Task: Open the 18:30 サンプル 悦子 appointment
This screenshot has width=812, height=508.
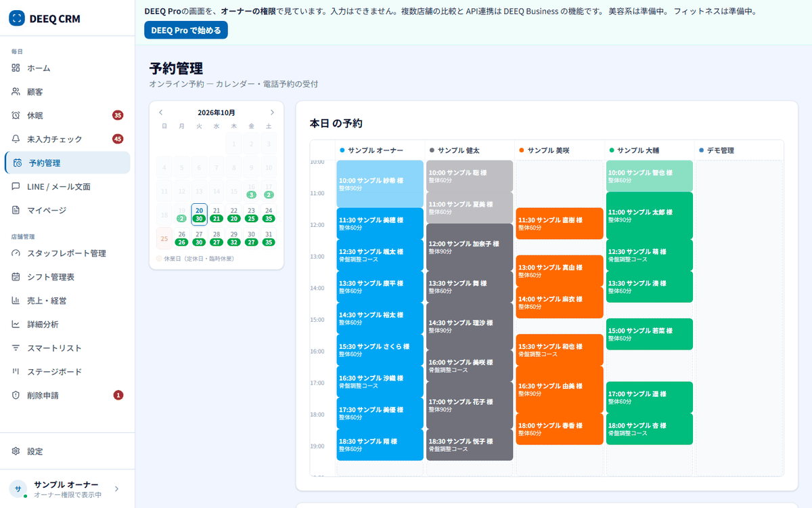Action: click(x=470, y=444)
